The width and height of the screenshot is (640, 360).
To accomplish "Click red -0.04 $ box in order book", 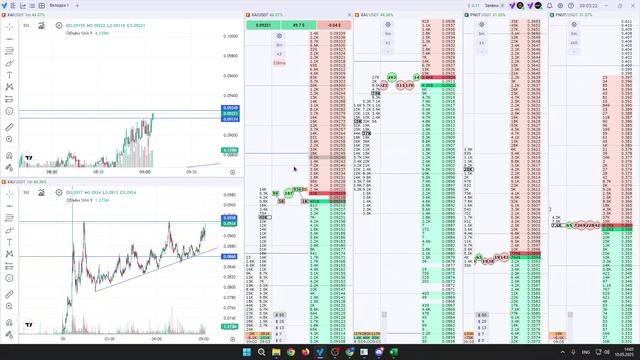I will (x=334, y=25).
